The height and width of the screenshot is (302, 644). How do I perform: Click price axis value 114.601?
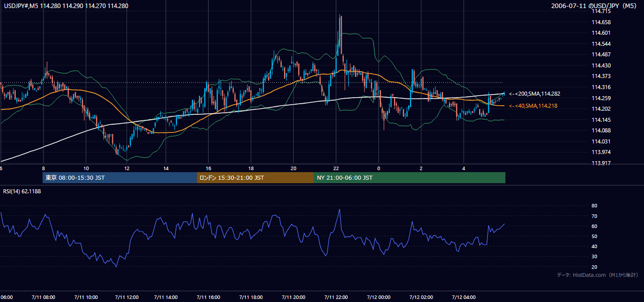(601, 33)
